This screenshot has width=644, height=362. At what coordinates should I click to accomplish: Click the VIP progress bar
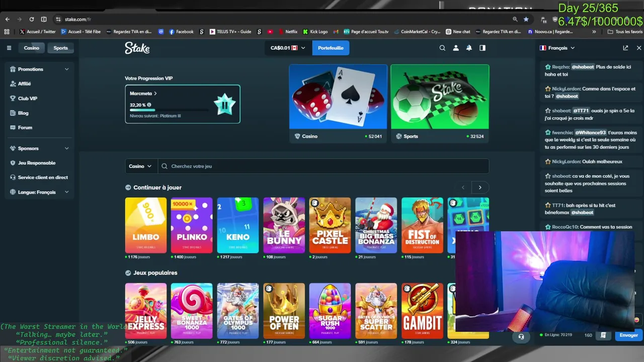(170, 110)
